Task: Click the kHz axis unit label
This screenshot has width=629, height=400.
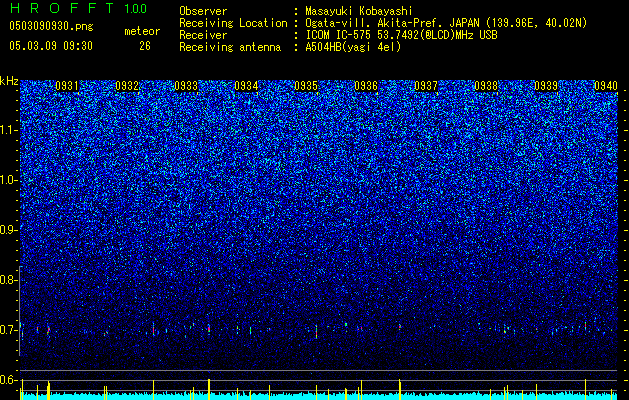Action: coord(9,81)
